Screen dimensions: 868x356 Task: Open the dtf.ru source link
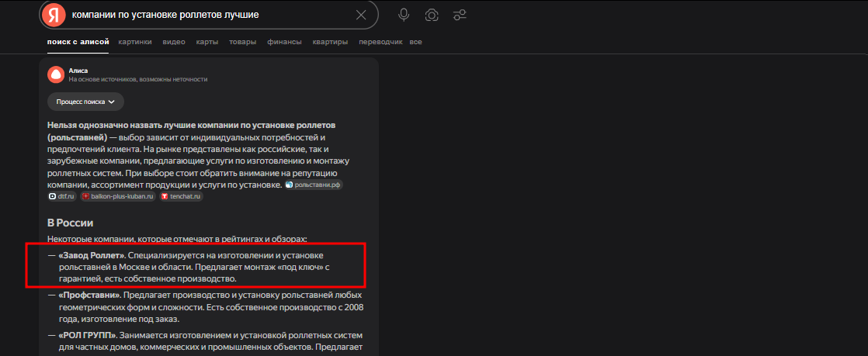pos(63,196)
